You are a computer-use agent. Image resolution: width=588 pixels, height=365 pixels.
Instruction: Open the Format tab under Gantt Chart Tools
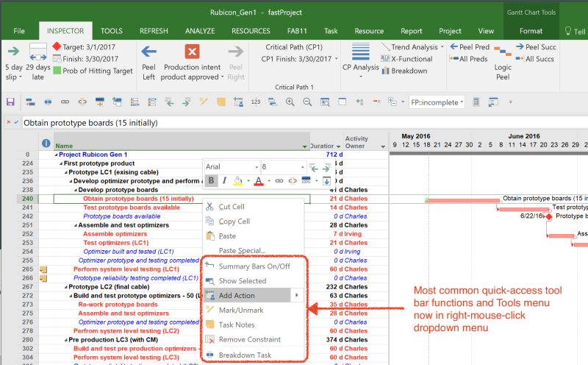click(531, 31)
